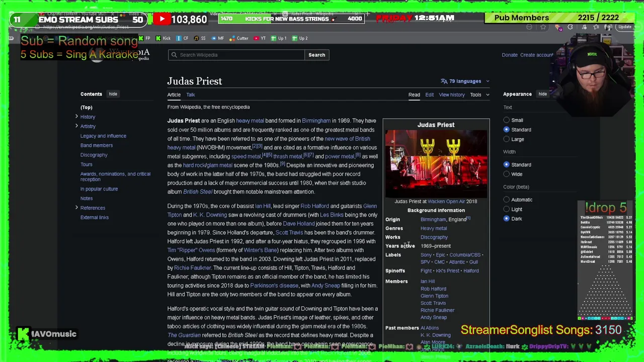This screenshot has width=644, height=362.
Task: Open the 79 languages dropdown
Action: [x=465, y=81]
